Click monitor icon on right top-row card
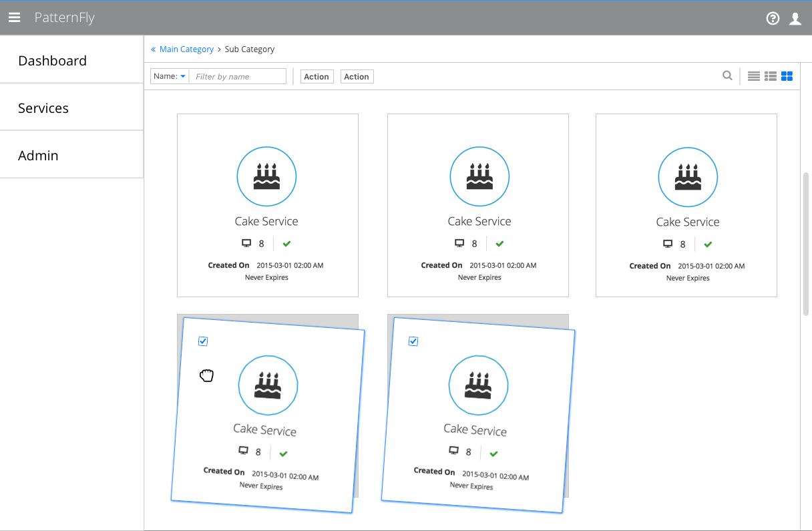The height and width of the screenshot is (531, 812). coord(668,244)
